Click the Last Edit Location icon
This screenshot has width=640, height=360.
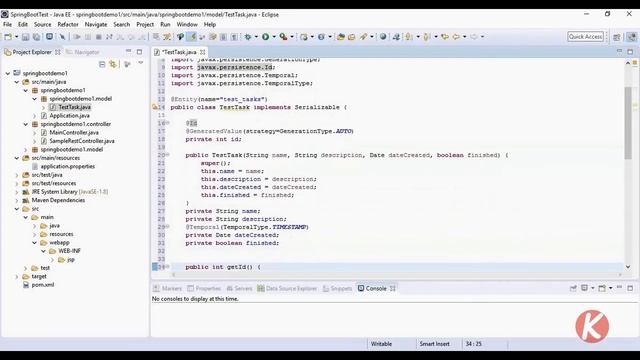tap(445, 37)
